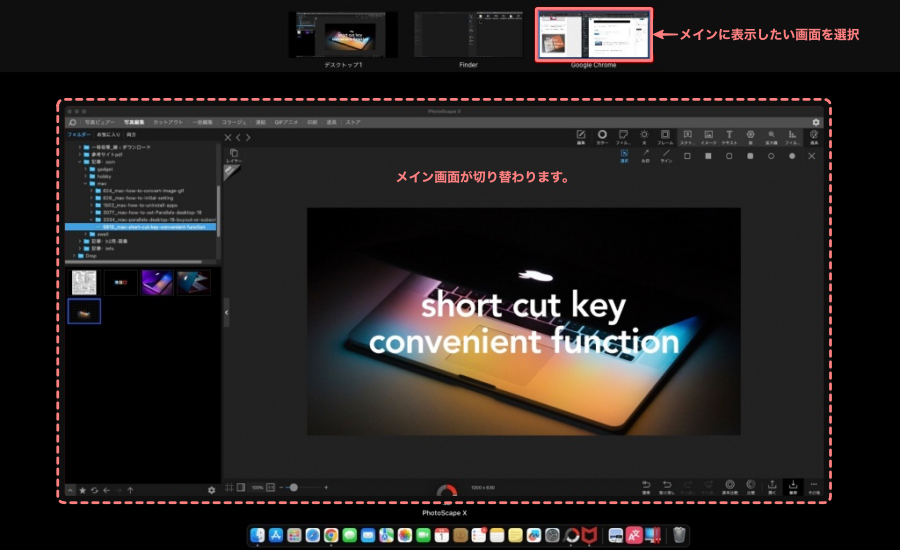
Task: Choose the filled circle shape option
Action: (x=792, y=156)
